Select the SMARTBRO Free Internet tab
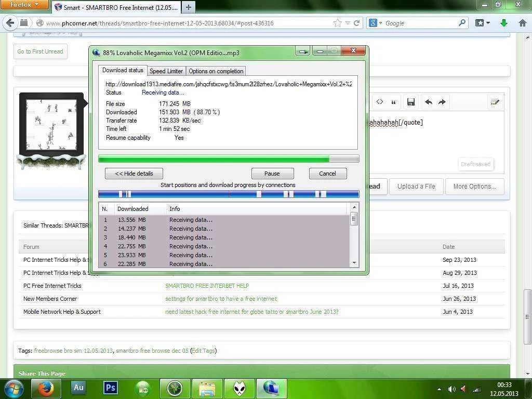This screenshot has height=399, width=532. [116, 7]
